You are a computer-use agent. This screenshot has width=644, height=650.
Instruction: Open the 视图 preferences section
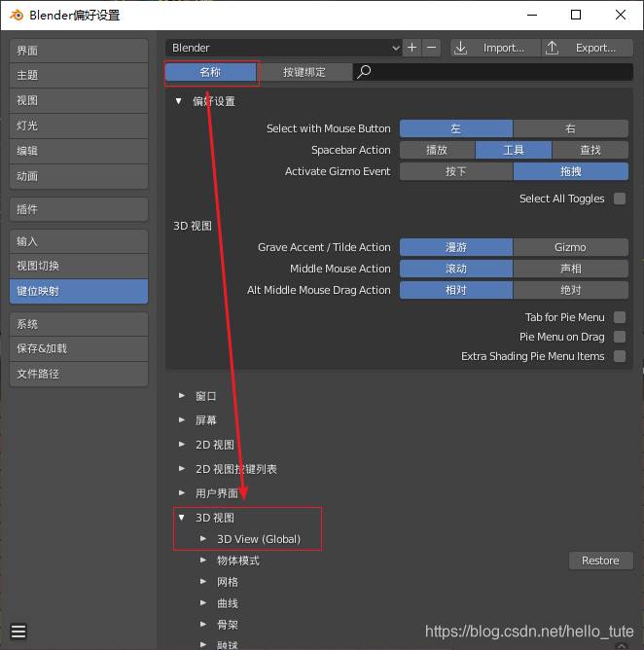pyautogui.click(x=79, y=101)
